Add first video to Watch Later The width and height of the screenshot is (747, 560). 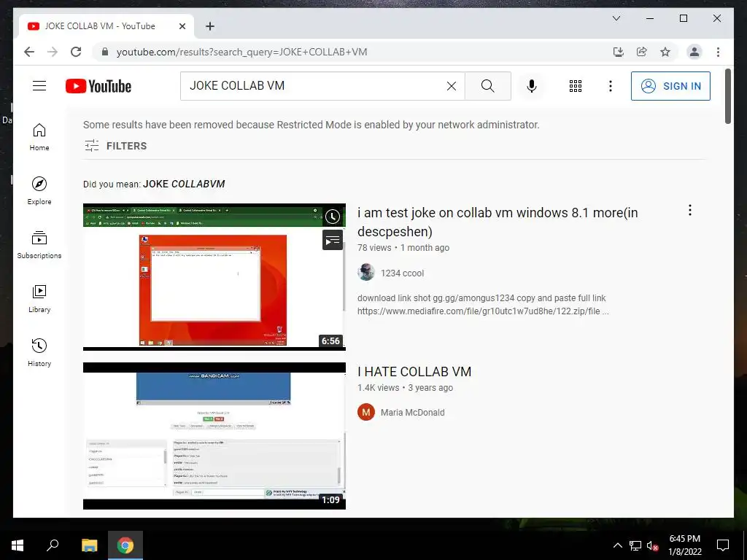pyautogui.click(x=333, y=217)
